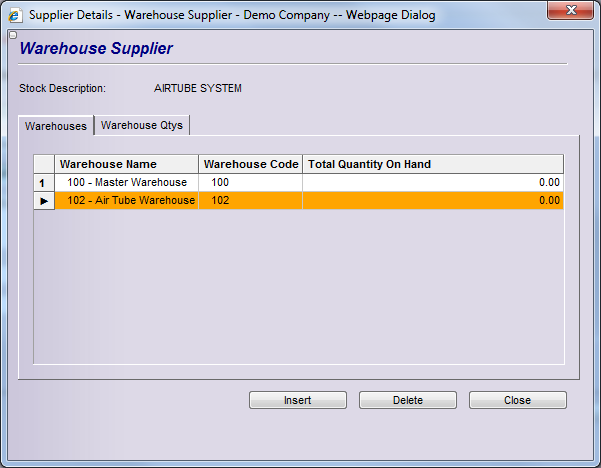Click the small page icon below title bar

pyautogui.click(x=12, y=35)
